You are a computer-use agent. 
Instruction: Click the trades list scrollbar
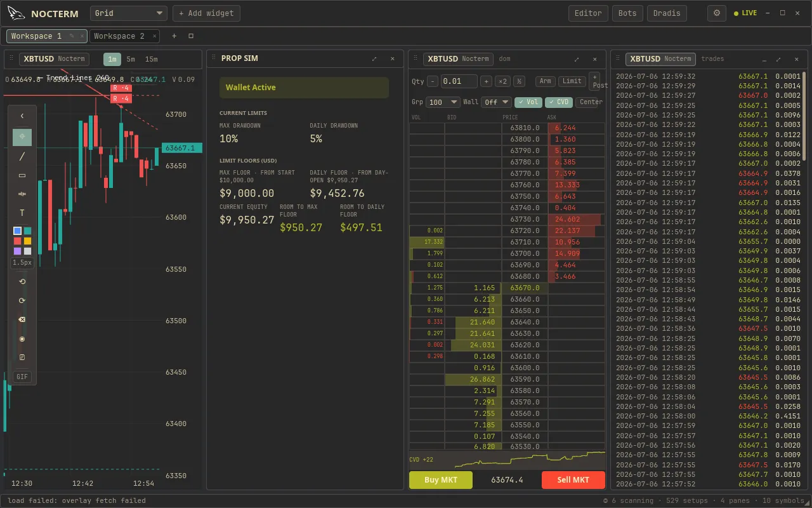click(804, 116)
